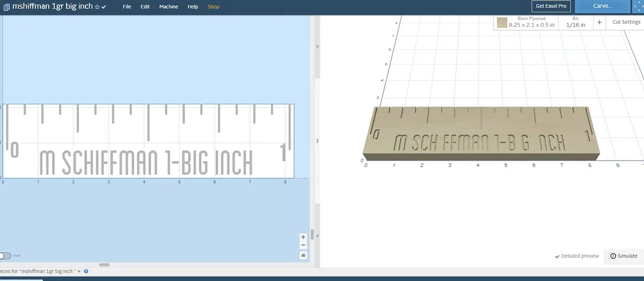
Task: Click the vertical canvas scrollbar thumb
Action: pos(312,234)
